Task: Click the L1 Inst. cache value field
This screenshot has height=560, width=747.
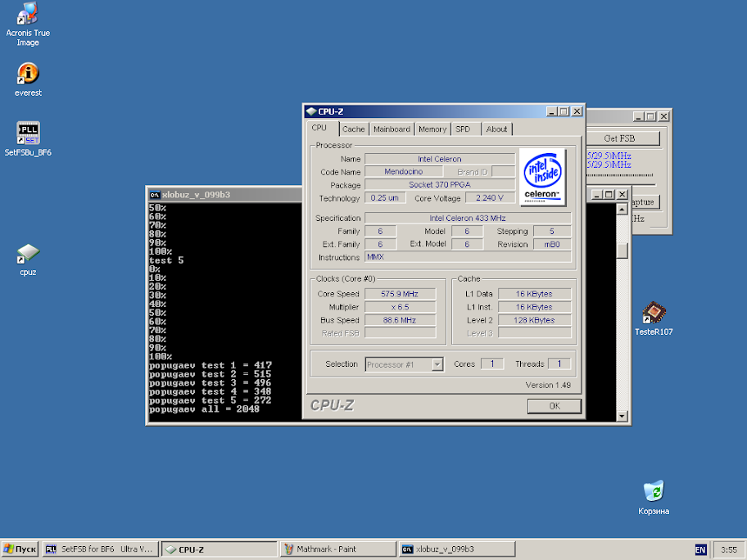Action: (x=534, y=307)
